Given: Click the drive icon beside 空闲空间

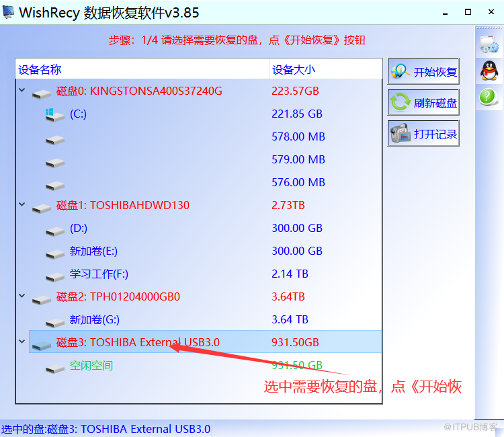Looking at the screenshot, I should click(55, 369).
